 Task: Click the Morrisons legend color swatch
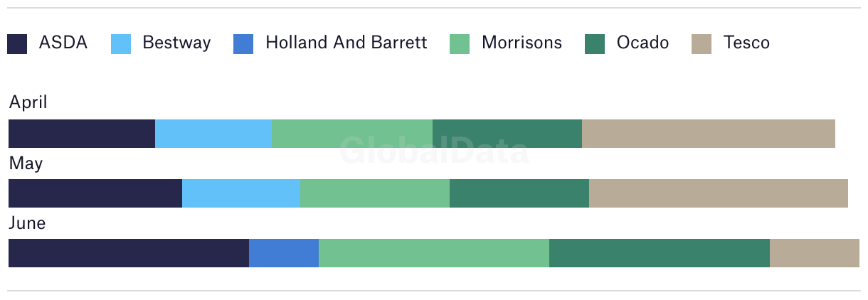tap(460, 44)
